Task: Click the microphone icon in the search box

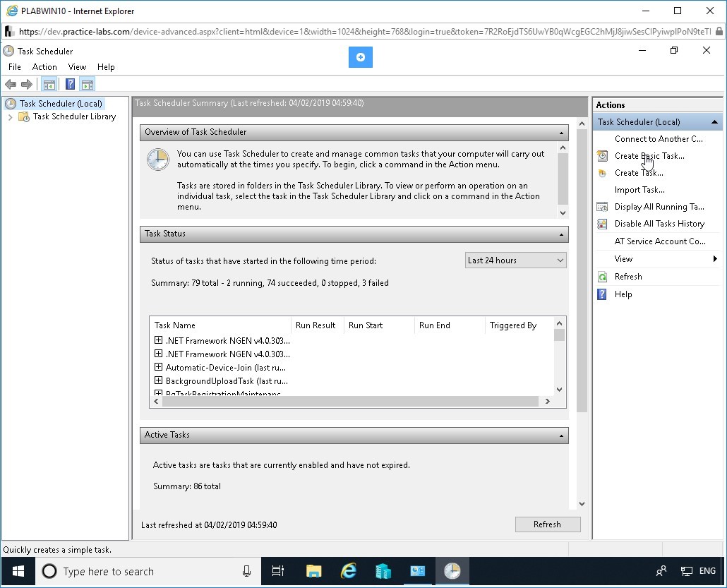Action: point(246,571)
